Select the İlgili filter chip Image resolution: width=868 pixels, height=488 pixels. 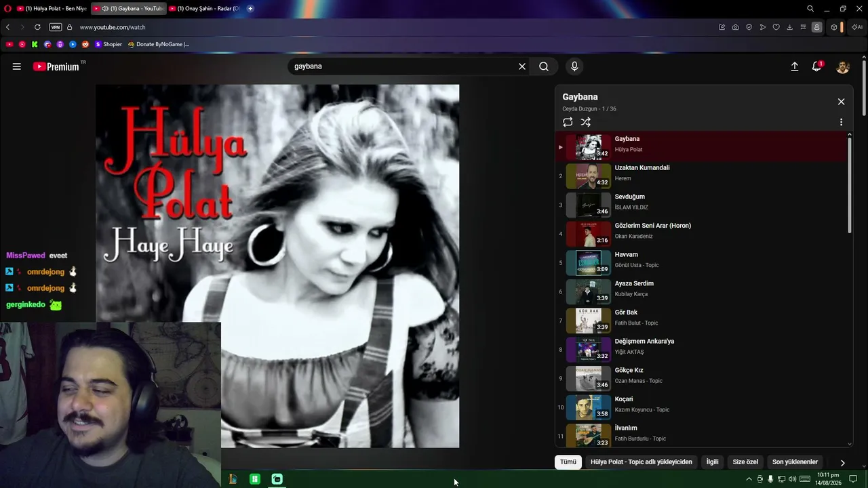coord(713,462)
